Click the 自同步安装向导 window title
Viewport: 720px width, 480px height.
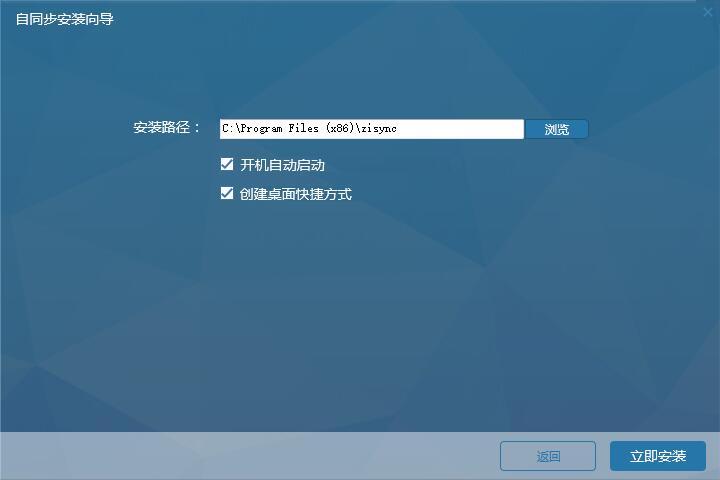tap(64, 19)
